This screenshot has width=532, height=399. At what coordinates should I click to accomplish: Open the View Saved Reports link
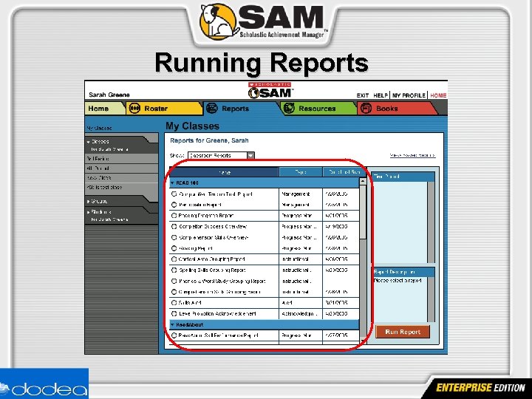pyautogui.click(x=412, y=155)
